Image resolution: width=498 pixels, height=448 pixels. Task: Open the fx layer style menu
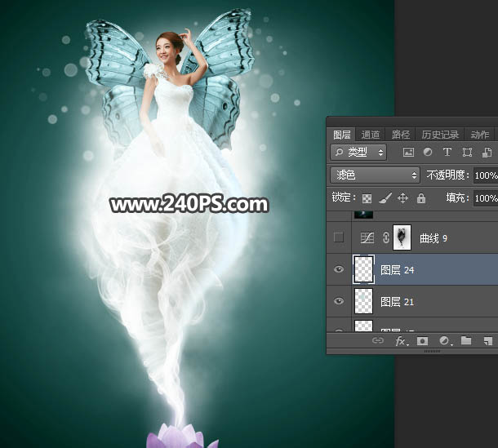pyautogui.click(x=401, y=341)
